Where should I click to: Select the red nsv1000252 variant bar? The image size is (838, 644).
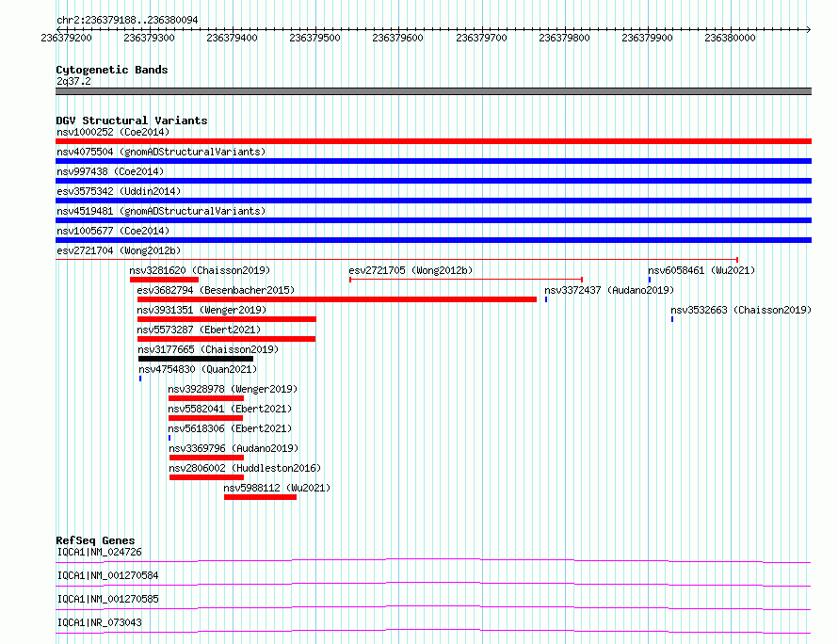pyautogui.click(x=433, y=141)
